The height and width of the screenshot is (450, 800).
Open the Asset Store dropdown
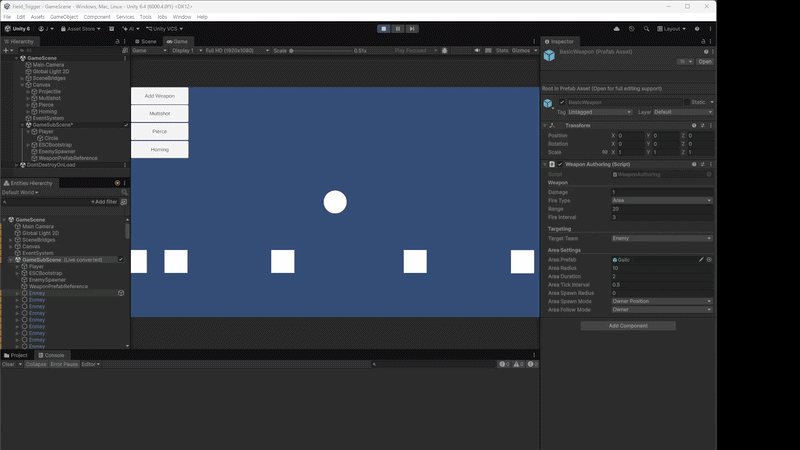click(x=81, y=29)
